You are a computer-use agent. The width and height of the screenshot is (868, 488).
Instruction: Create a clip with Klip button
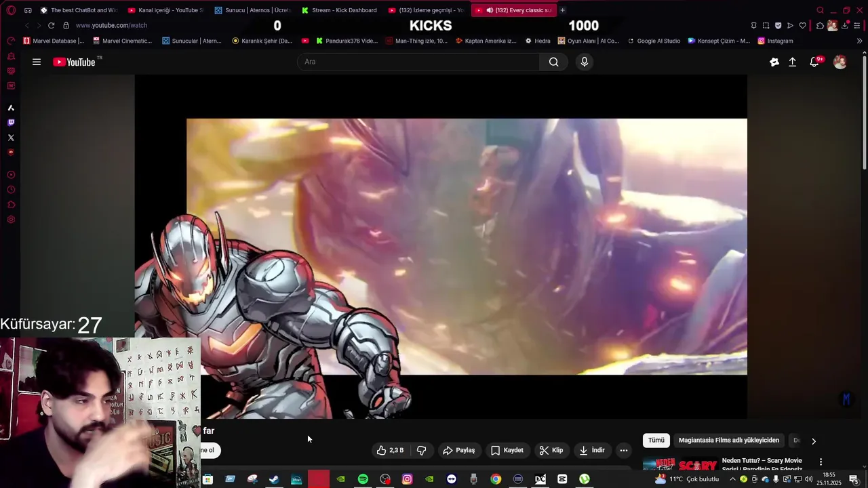click(x=551, y=450)
